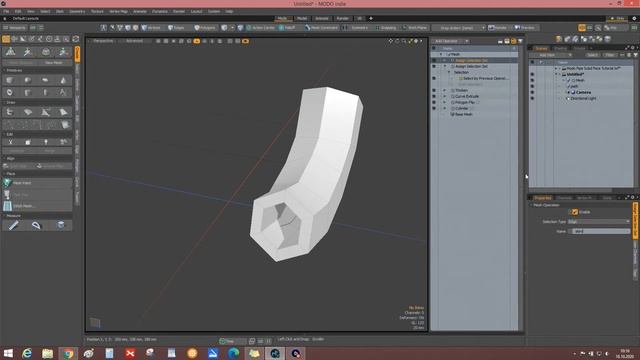Viewport: 640px width, 360px height.
Task: Open the Vertex Map menu
Action: point(118,11)
